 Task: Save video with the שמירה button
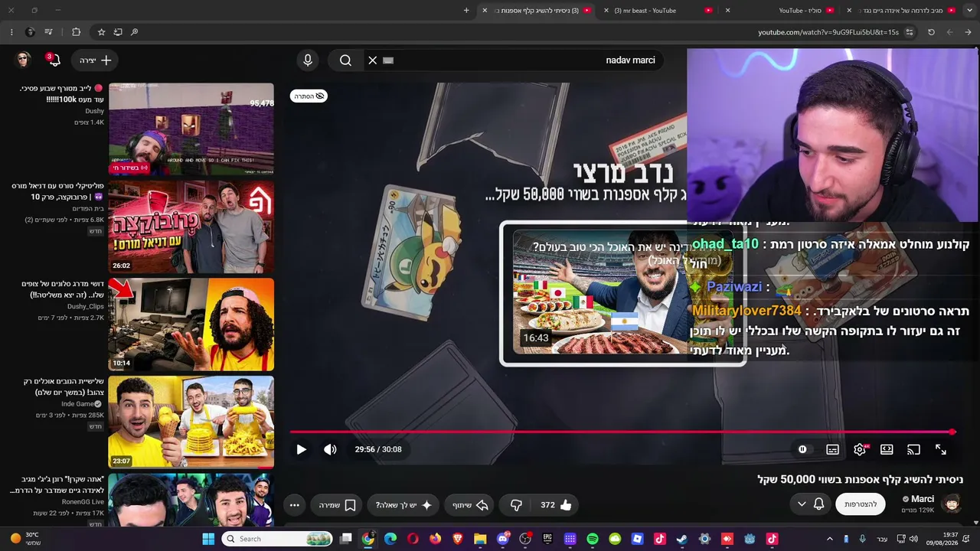coord(338,505)
